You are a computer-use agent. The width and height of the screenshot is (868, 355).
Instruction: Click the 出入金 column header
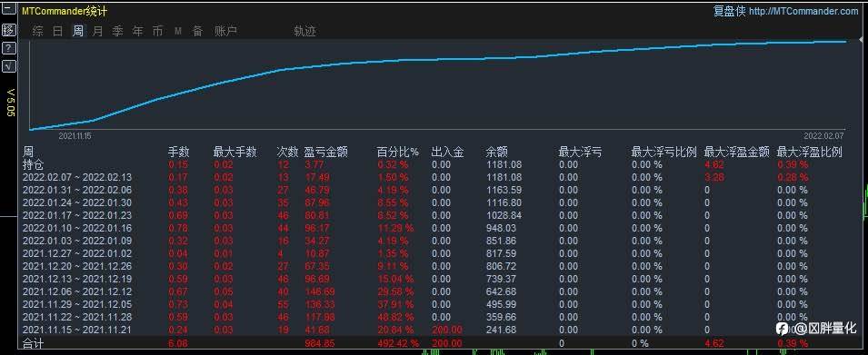click(x=447, y=152)
